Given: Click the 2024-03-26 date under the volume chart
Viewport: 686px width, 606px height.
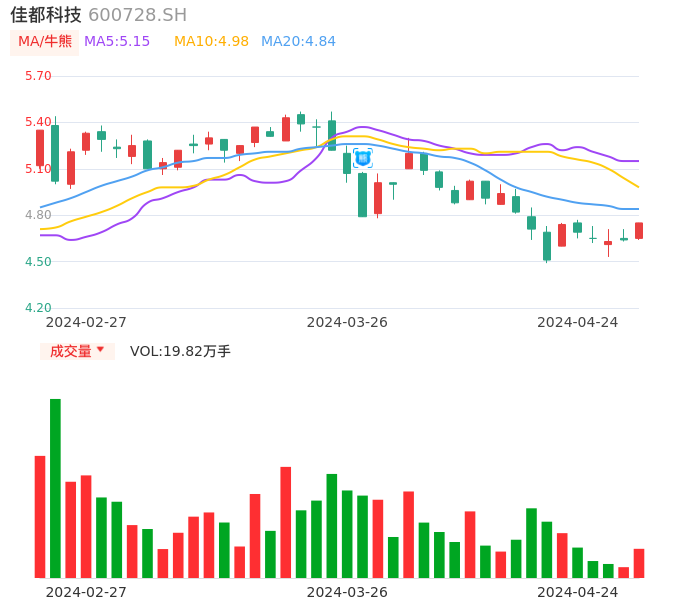Looking at the screenshot, I should (347, 592).
